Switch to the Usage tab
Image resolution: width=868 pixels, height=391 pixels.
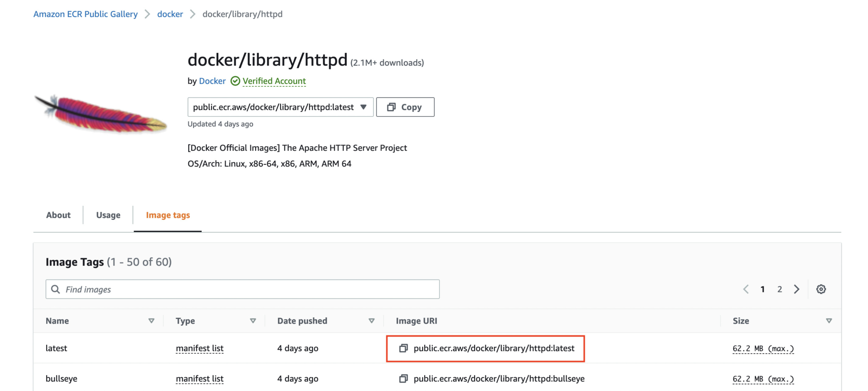tap(107, 215)
